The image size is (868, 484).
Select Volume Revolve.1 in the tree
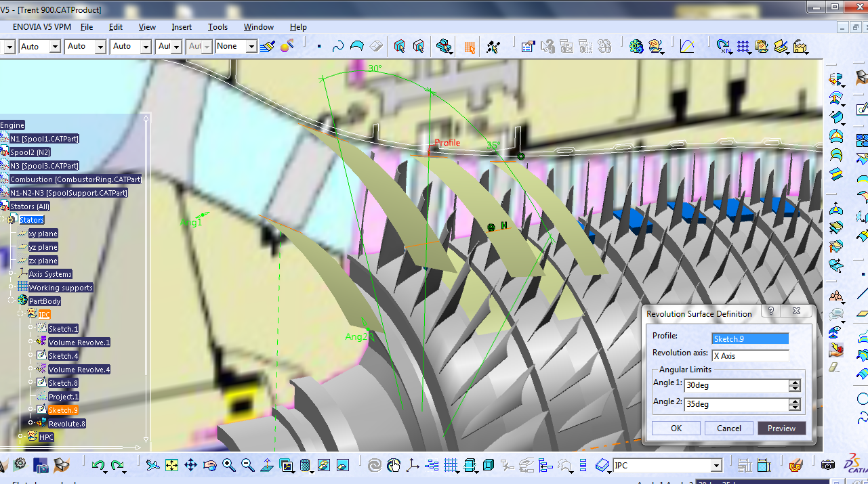[79, 342]
